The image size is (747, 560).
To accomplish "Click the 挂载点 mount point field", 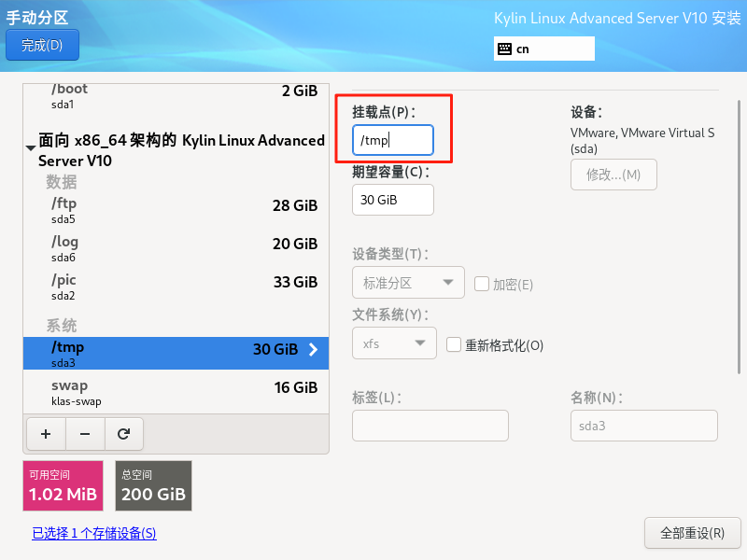I will point(392,140).
